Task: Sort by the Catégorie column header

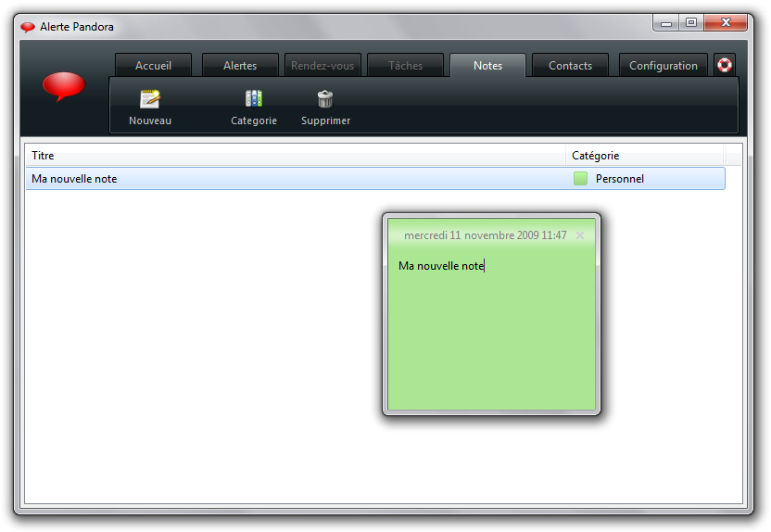Action: click(x=645, y=156)
